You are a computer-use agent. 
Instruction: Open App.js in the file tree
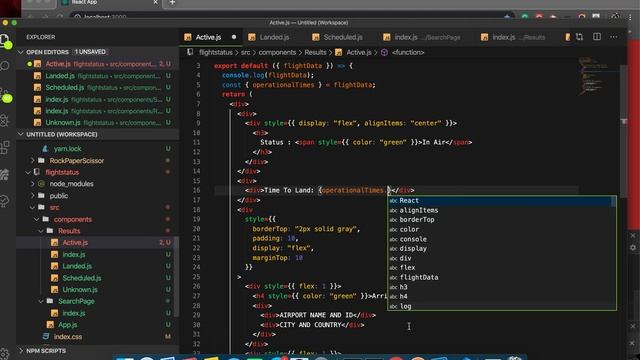[x=67, y=324]
